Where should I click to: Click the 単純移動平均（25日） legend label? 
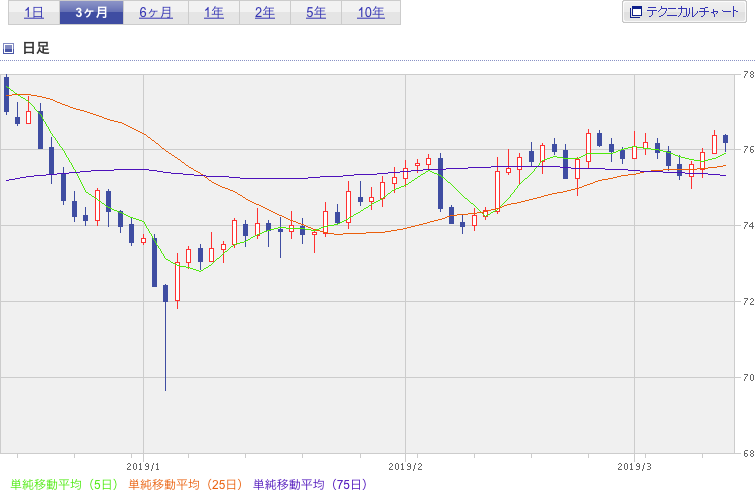click(185, 484)
